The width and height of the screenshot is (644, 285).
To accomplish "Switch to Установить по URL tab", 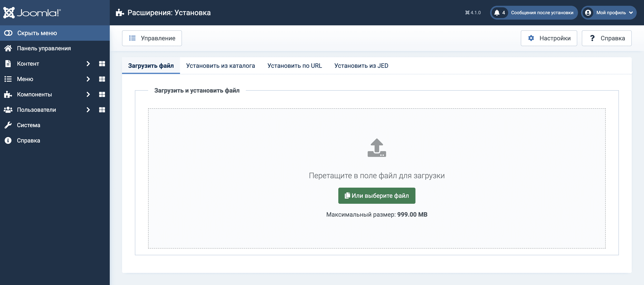I will coord(295,65).
